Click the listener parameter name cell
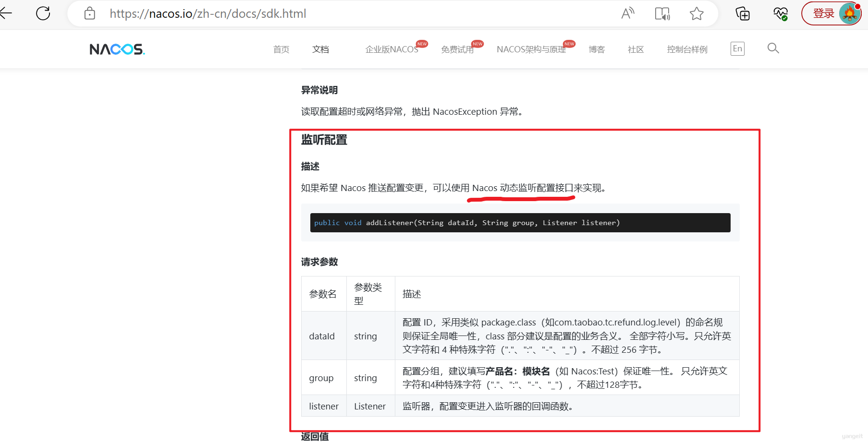Viewport: 868px width, 444px height. [324, 406]
